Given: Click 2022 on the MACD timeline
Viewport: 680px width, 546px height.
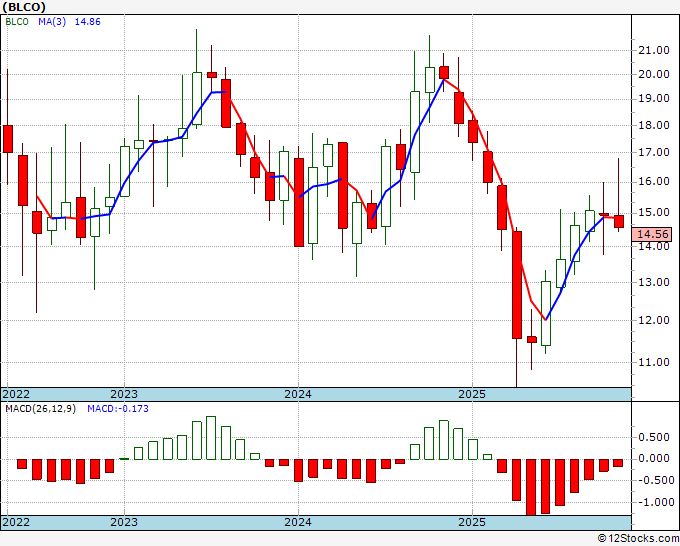Looking at the screenshot, I should 16,522.
